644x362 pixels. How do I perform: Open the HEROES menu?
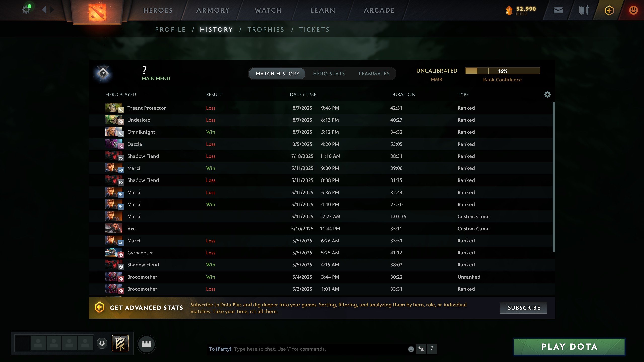[x=158, y=10]
